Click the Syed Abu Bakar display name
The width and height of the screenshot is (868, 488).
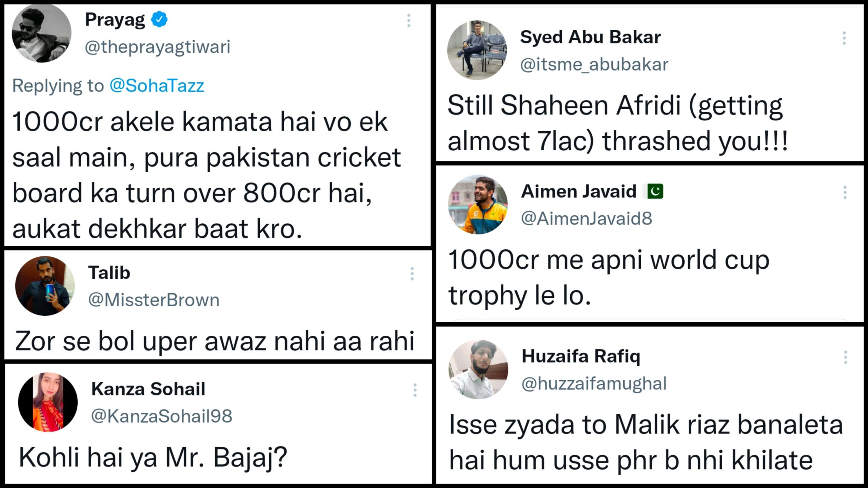(x=590, y=37)
